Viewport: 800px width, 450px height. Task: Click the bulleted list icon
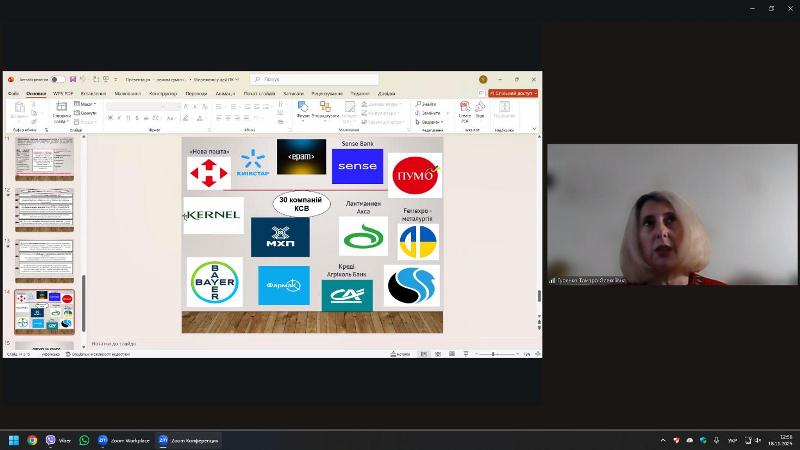(219, 107)
